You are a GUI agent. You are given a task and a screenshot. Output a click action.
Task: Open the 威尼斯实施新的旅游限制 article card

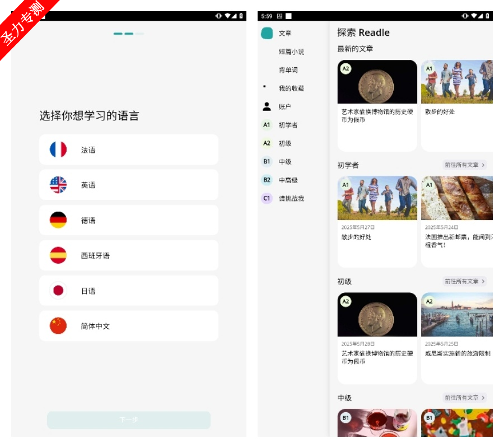(457, 338)
